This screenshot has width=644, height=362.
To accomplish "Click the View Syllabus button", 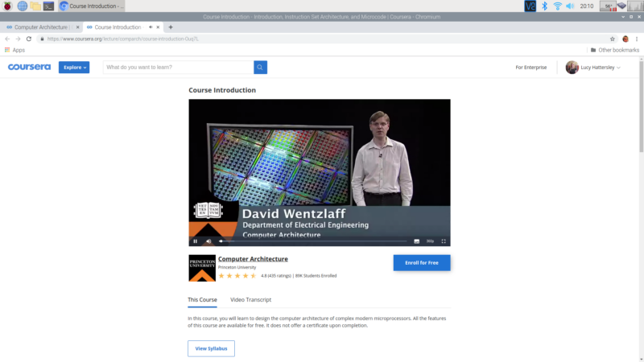I will [211, 348].
